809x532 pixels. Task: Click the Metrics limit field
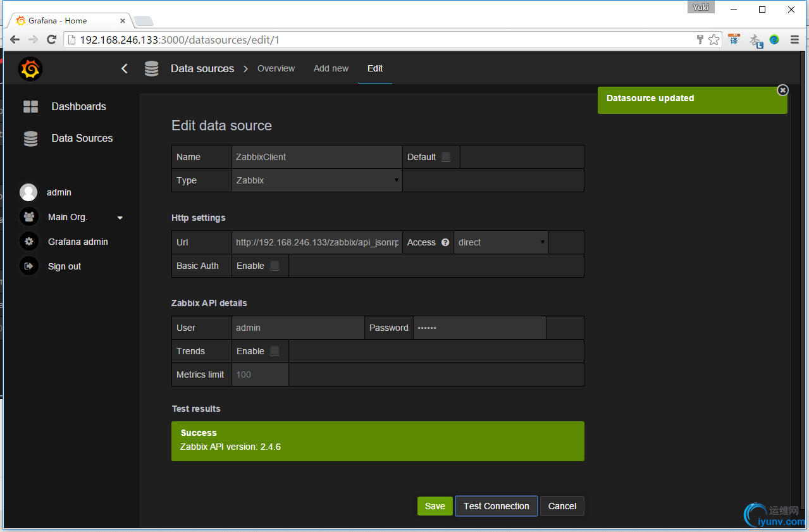point(260,374)
